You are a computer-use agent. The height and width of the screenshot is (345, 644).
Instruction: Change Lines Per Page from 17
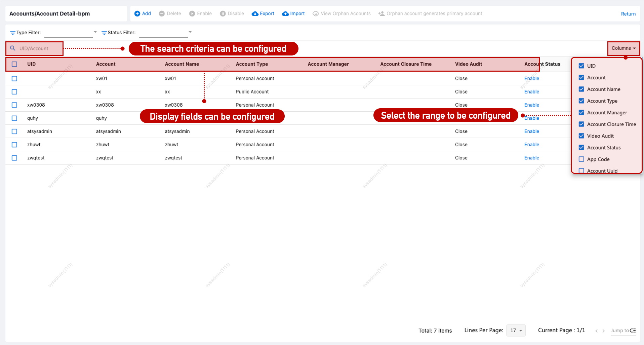516,331
